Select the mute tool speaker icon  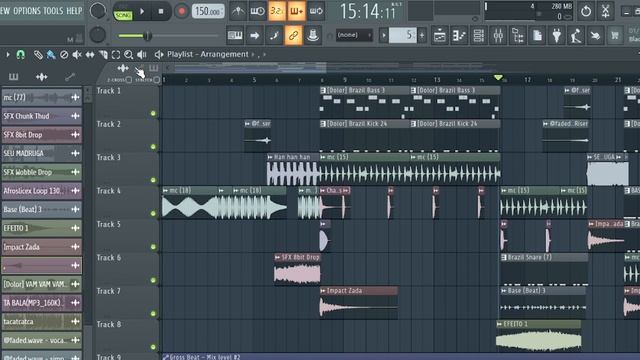coord(77,54)
